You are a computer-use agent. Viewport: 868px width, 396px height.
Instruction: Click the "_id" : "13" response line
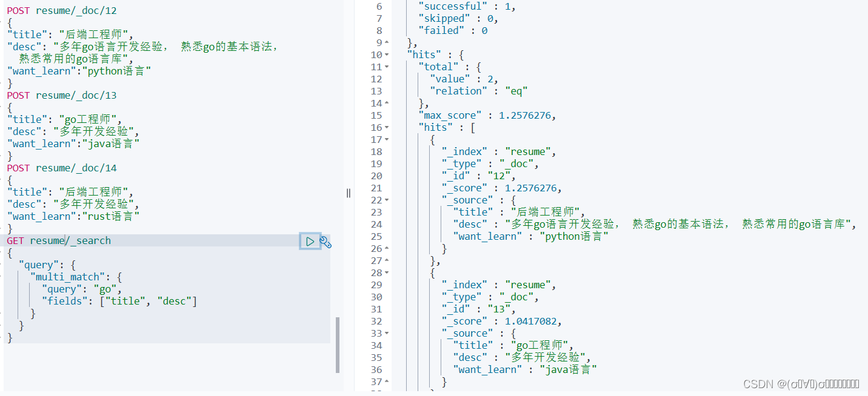click(479, 309)
